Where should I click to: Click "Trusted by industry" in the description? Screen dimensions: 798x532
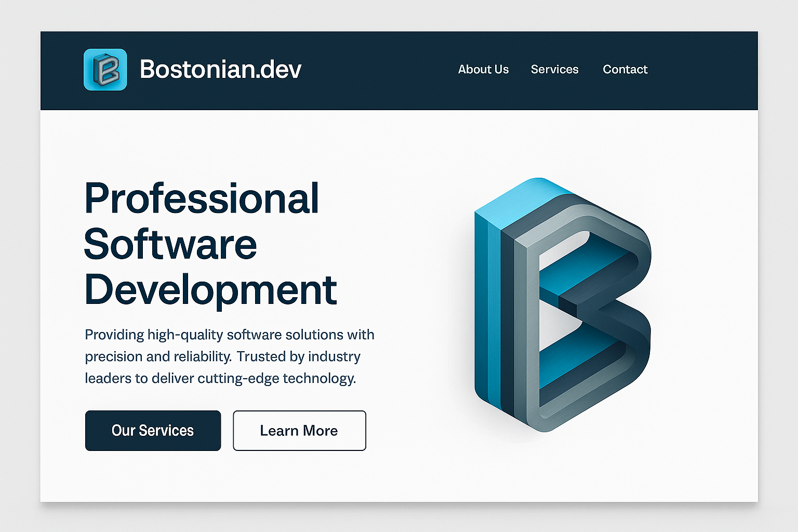pos(299,357)
